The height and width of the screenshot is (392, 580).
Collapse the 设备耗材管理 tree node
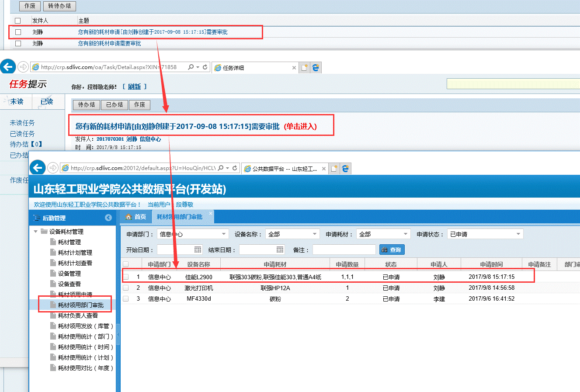36,232
